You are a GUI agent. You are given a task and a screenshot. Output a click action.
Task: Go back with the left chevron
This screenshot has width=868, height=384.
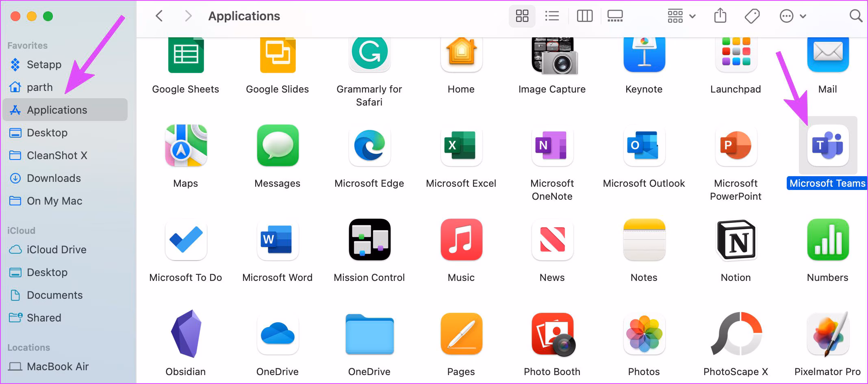(159, 16)
